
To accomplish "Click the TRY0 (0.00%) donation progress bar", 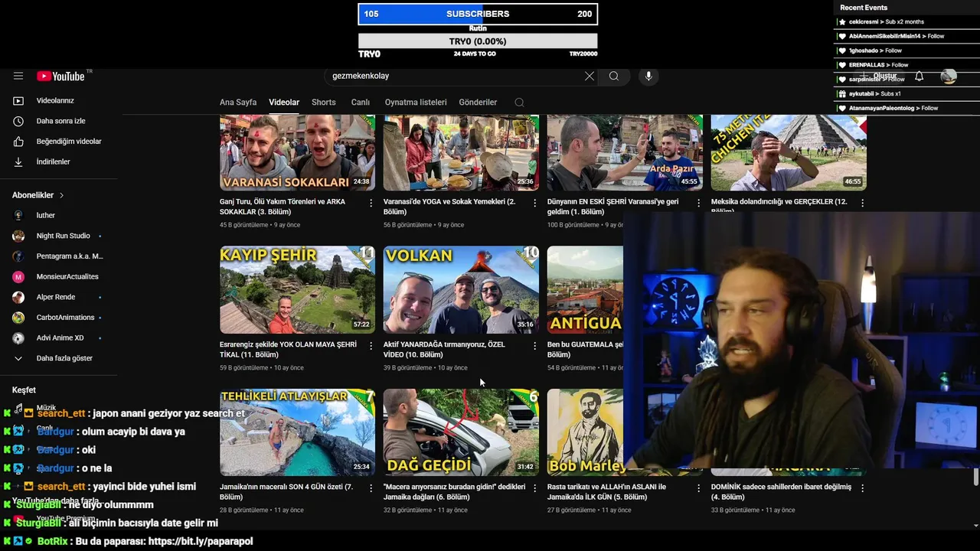I will (x=478, y=41).
